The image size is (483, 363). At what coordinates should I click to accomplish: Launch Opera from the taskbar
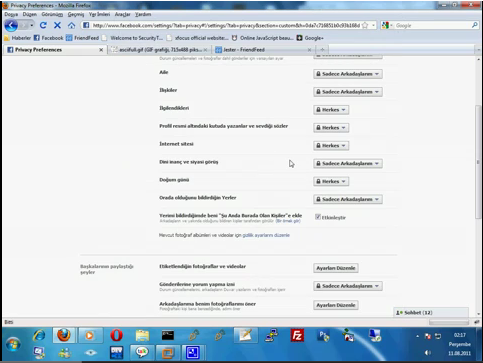(116, 335)
